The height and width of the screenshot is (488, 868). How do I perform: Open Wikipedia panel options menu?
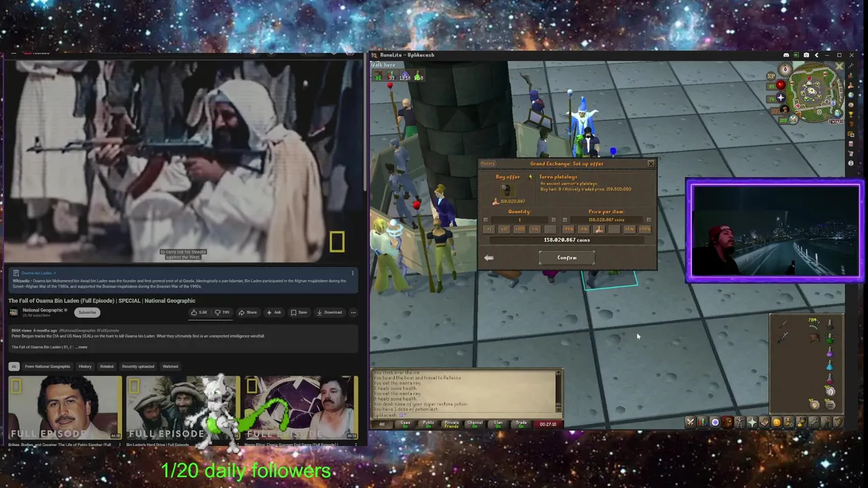pyautogui.click(x=353, y=273)
